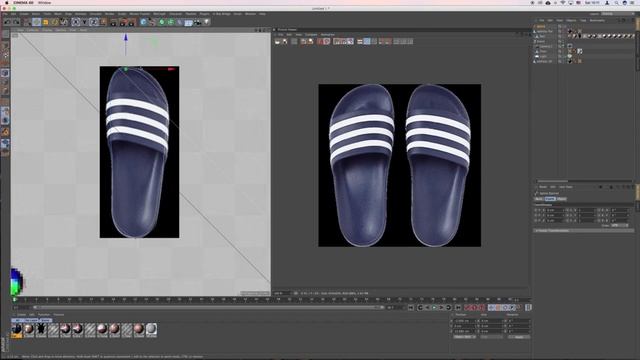Select the Rotate tool

click(x=55, y=22)
